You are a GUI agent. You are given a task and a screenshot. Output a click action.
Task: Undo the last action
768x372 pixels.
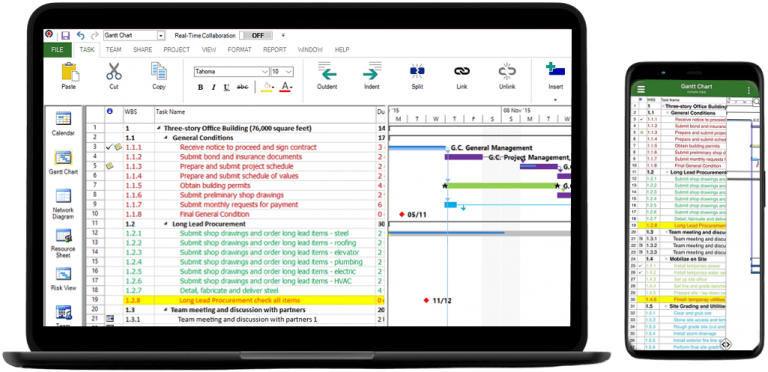81,36
